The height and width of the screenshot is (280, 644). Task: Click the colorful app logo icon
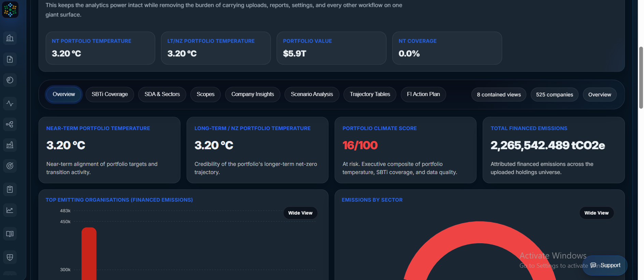tap(10, 10)
